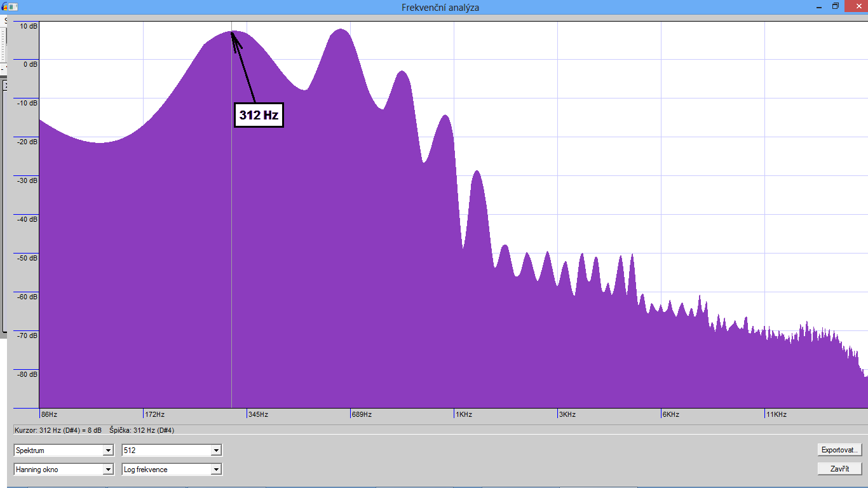Click the -60 dB level label
Image resolution: width=868 pixels, height=488 pixels.
[x=27, y=297]
